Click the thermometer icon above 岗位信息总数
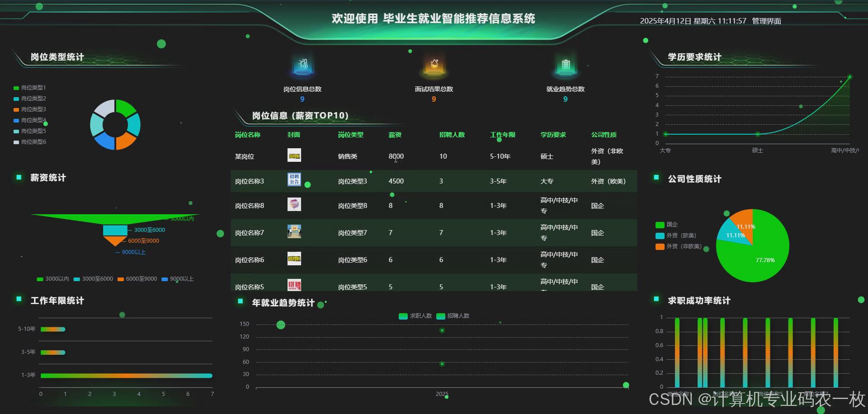The image size is (868, 414). tap(302, 66)
